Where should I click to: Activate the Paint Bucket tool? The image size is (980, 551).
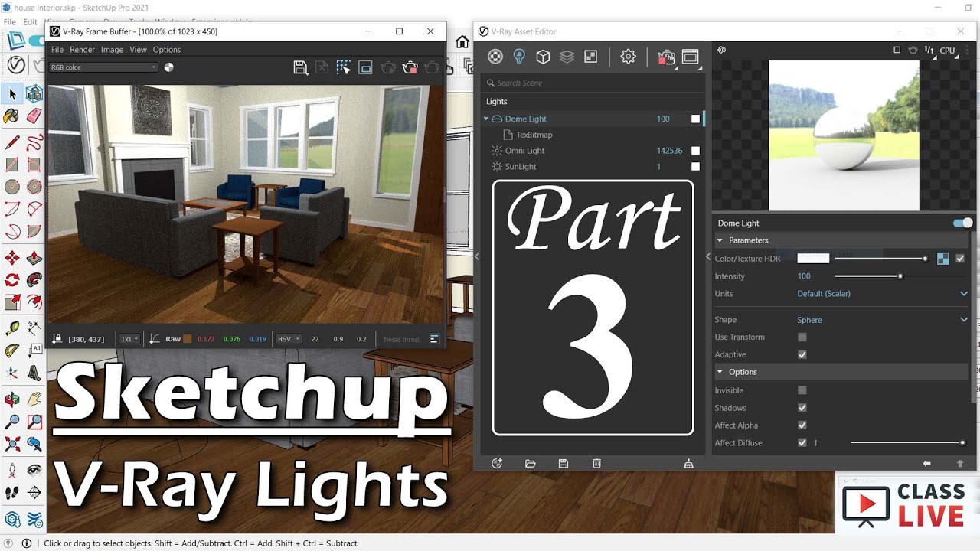click(12, 116)
